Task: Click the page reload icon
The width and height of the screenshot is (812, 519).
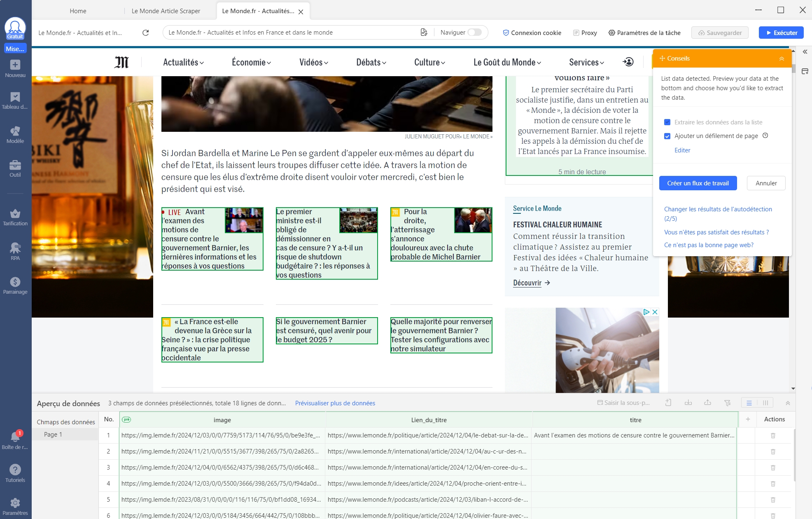Action: [x=145, y=33]
